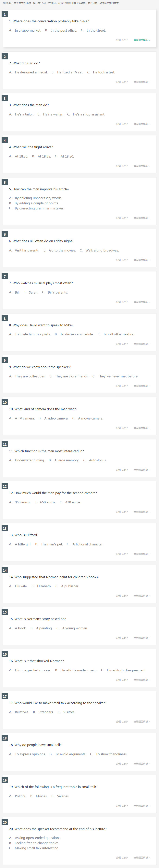This screenshot has width=159, height=868.
Task: Choose 'A fictional character.' for Clifford
Action: coord(85,544)
